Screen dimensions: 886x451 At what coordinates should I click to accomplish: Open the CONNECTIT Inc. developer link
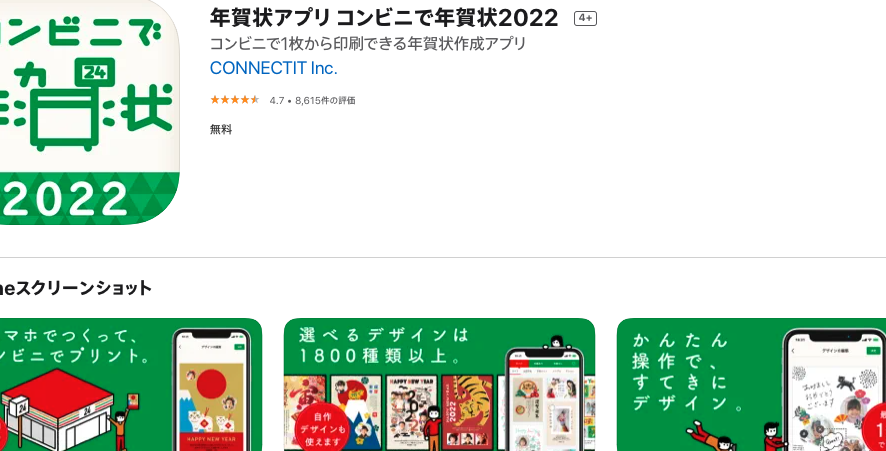pyautogui.click(x=273, y=68)
